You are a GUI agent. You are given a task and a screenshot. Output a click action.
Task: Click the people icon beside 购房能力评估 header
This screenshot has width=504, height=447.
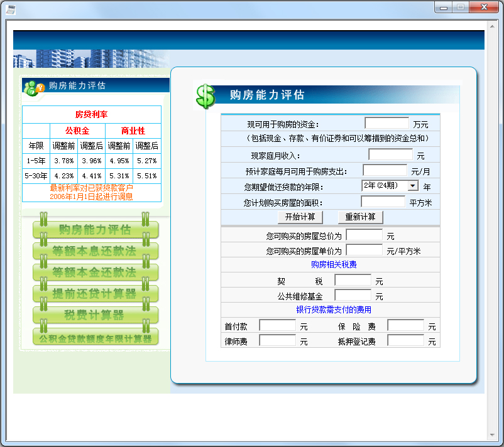34,87
